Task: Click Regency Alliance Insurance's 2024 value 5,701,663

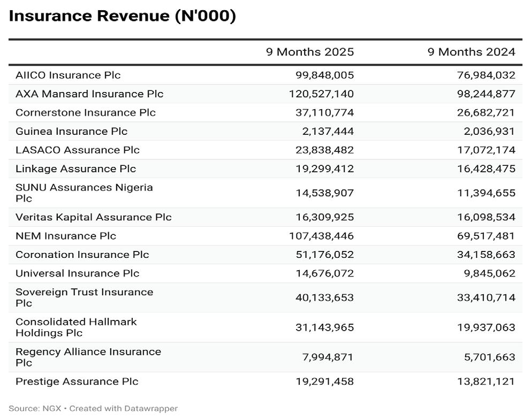Action: 490,357
